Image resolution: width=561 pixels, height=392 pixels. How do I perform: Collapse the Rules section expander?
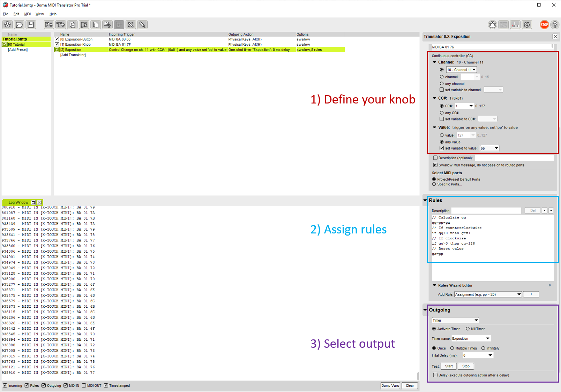click(x=425, y=200)
